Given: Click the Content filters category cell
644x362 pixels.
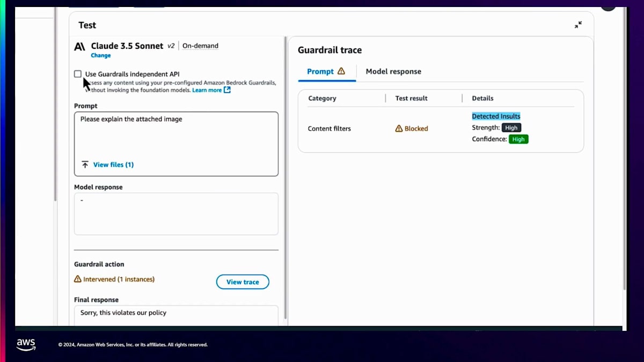Looking at the screenshot, I should 330,129.
